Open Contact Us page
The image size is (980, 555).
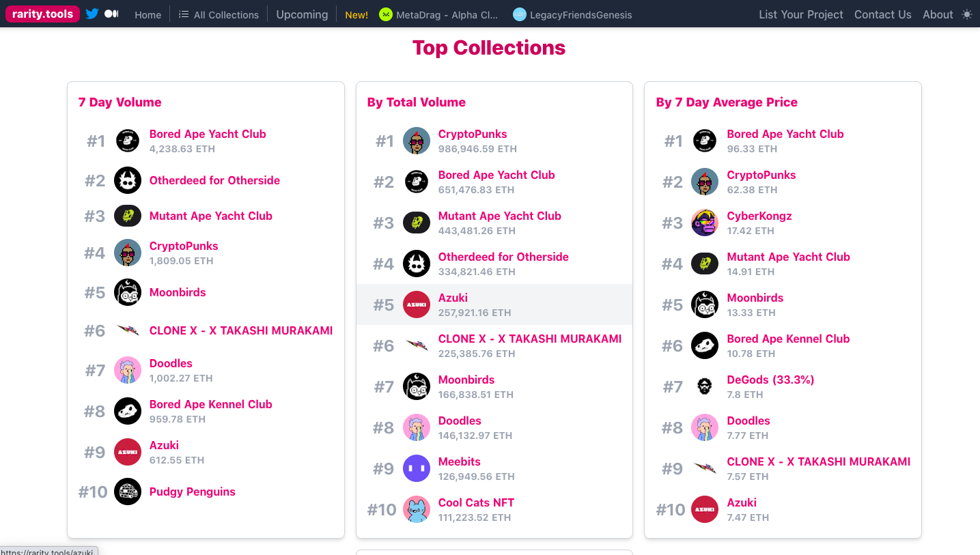tap(883, 14)
